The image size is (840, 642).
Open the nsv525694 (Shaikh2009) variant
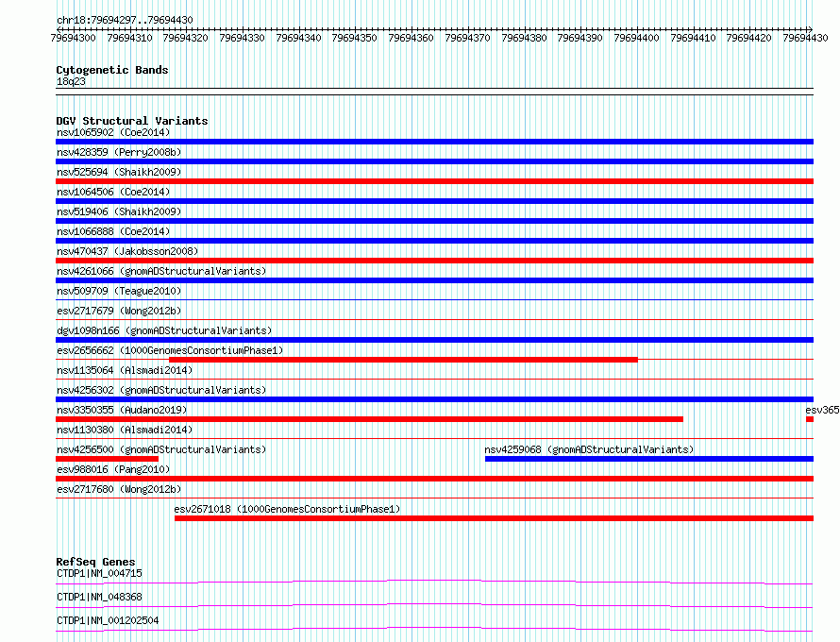pyautogui.click(x=119, y=172)
